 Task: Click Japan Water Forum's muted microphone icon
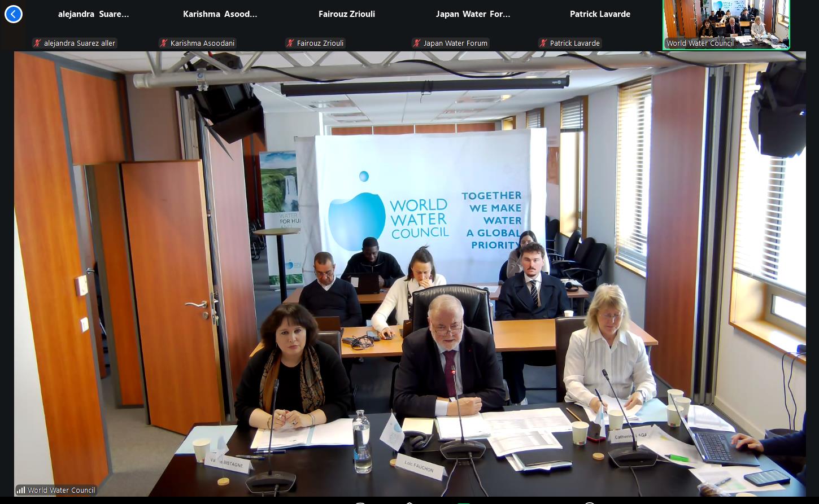click(417, 43)
